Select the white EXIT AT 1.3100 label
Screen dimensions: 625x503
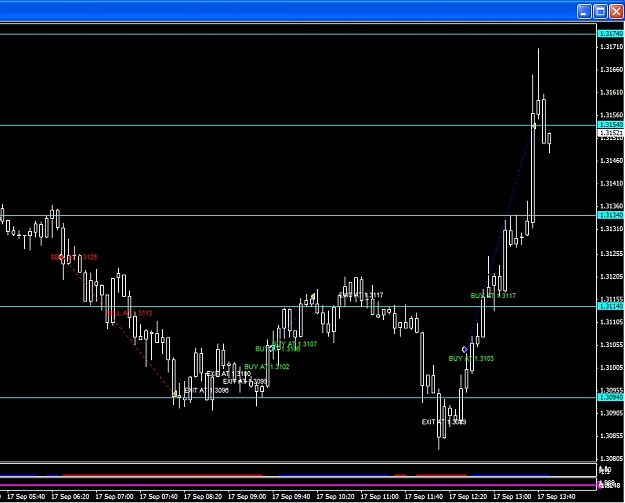(x=229, y=374)
